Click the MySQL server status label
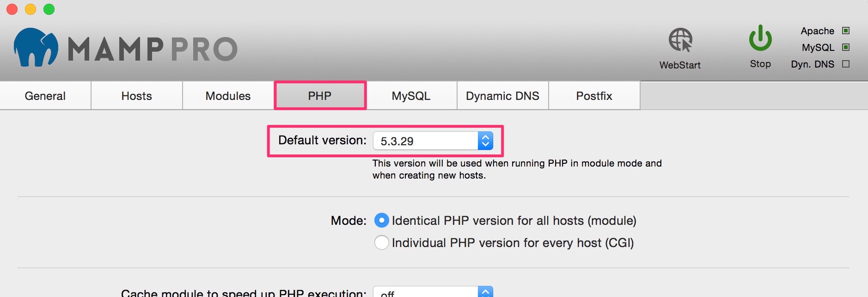The height and width of the screenshot is (297, 868). coord(818,48)
